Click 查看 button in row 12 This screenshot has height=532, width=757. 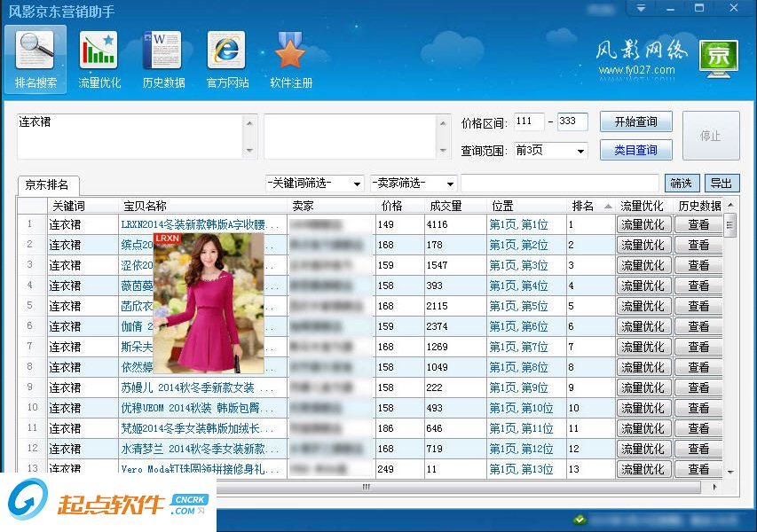[x=698, y=449]
